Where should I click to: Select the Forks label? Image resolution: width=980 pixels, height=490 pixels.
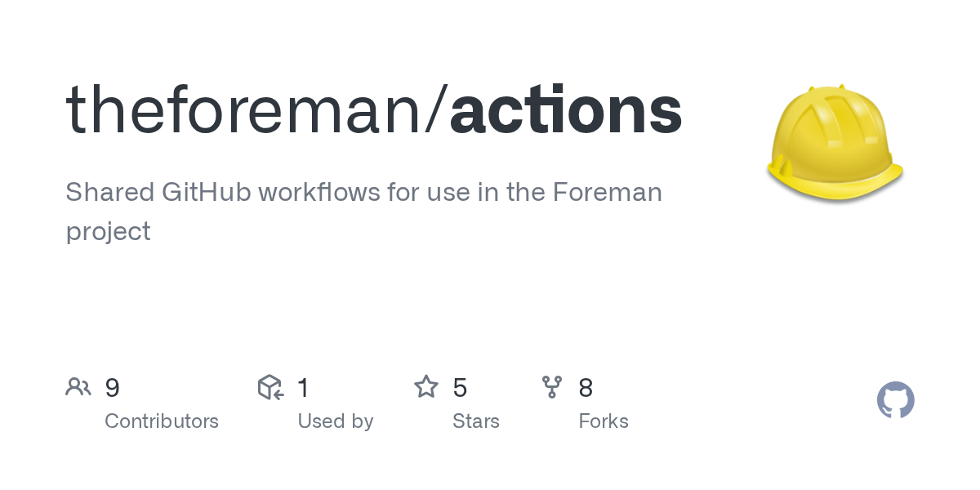point(604,421)
